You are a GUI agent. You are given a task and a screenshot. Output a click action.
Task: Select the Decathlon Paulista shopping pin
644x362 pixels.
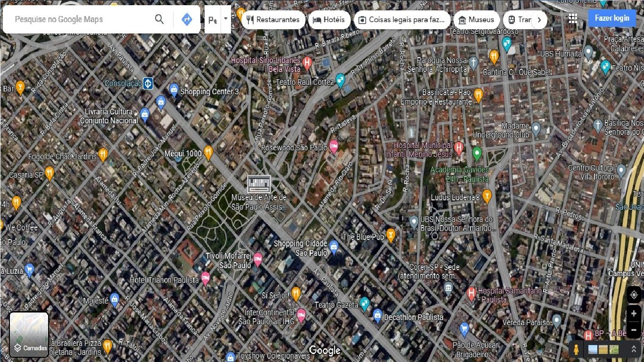[377, 315]
